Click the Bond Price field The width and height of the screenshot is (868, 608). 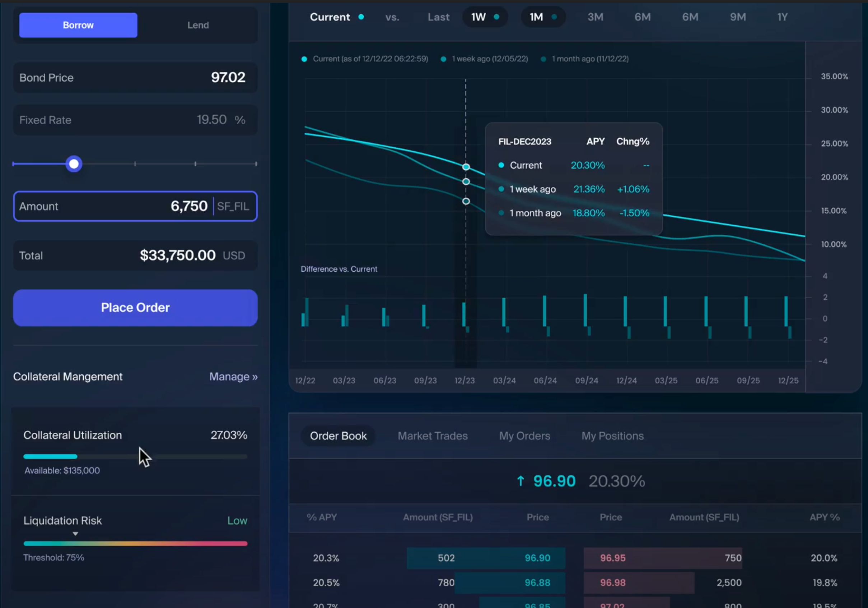pyautogui.click(x=135, y=78)
